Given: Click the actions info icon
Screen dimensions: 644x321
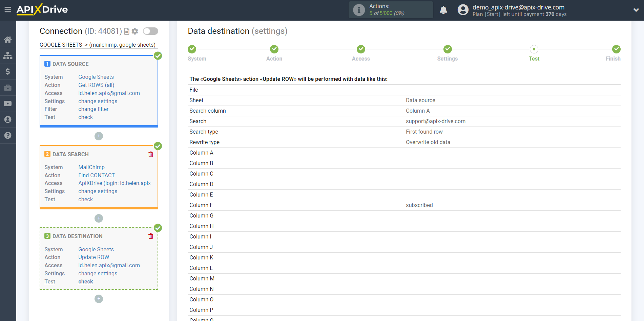Looking at the screenshot, I should coord(359,10).
